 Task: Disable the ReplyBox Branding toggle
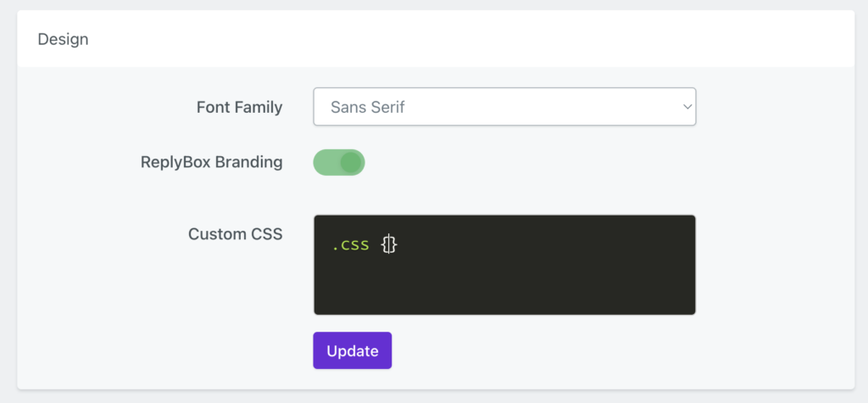tap(339, 162)
